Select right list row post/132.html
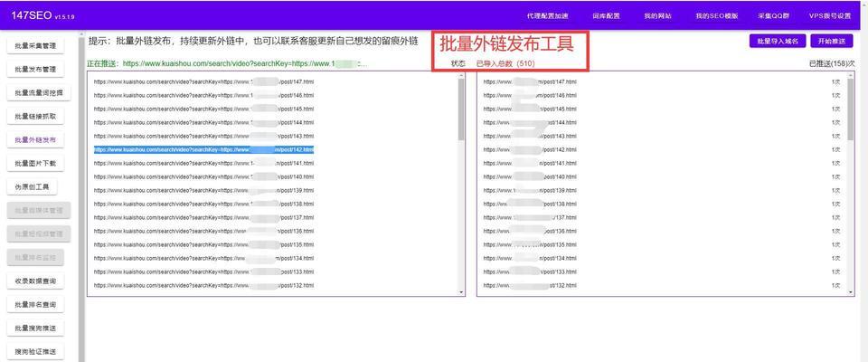 (x=530, y=285)
